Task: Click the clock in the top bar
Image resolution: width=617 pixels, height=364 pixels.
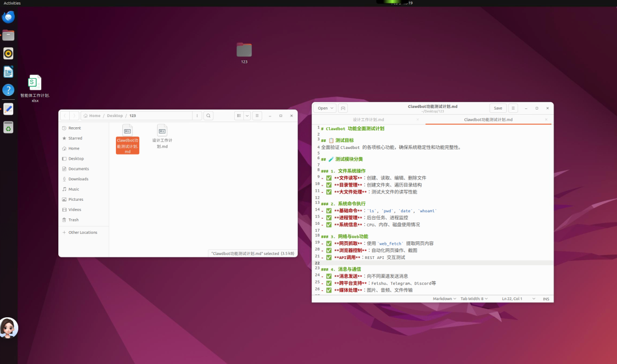Action: pyautogui.click(x=402, y=3)
